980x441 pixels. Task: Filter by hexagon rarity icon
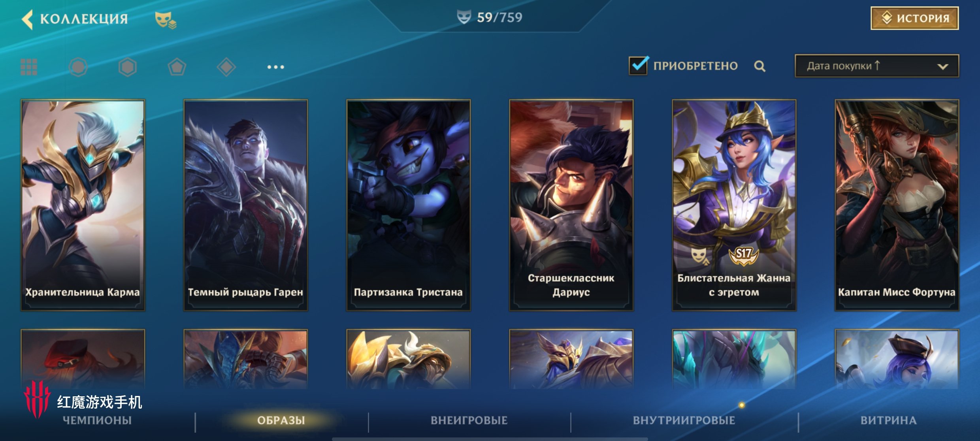[128, 67]
